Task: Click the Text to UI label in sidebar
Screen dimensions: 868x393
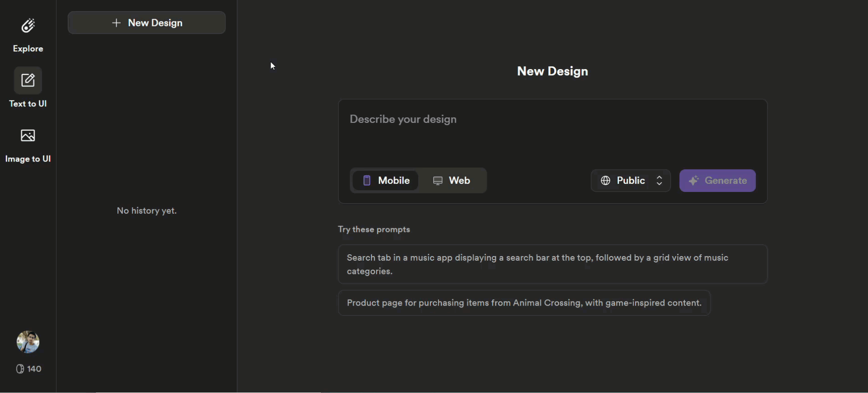Action: [x=28, y=104]
